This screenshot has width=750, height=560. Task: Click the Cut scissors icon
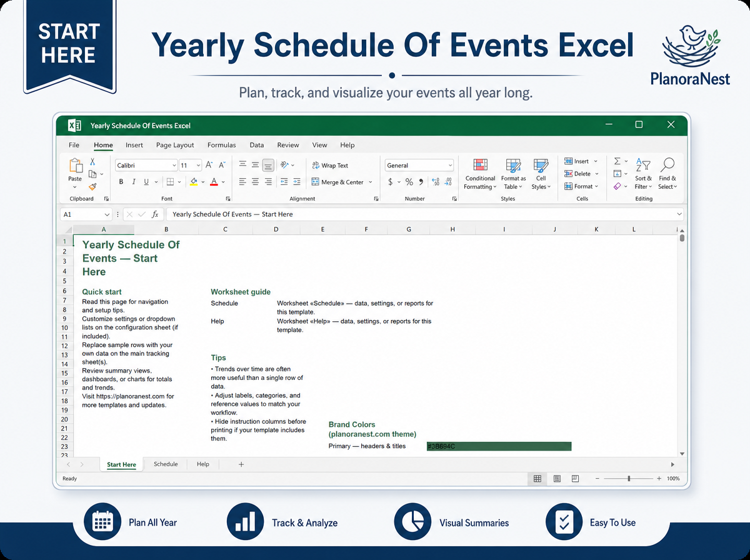click(x=92, y=162)
